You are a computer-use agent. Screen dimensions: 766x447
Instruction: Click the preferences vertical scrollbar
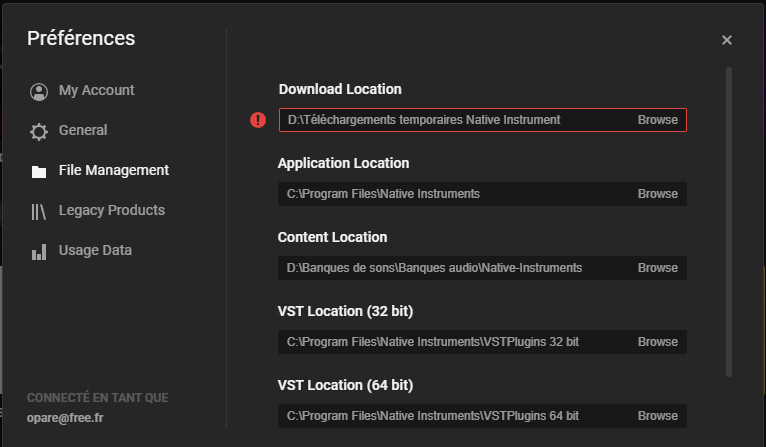click(729, 220)
